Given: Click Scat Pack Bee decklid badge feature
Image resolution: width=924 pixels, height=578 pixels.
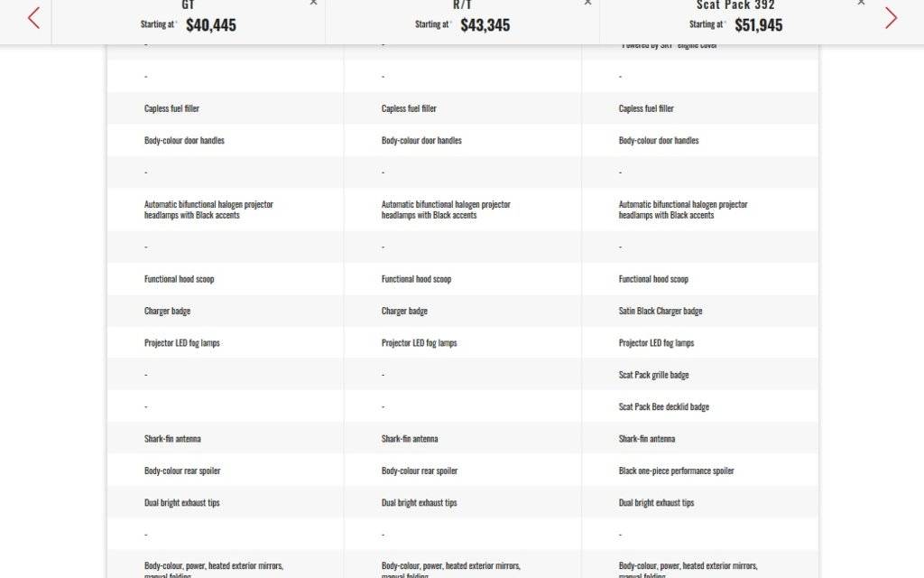Looking at the screenshot, I should pyautogui.click(x=663, y=406).
